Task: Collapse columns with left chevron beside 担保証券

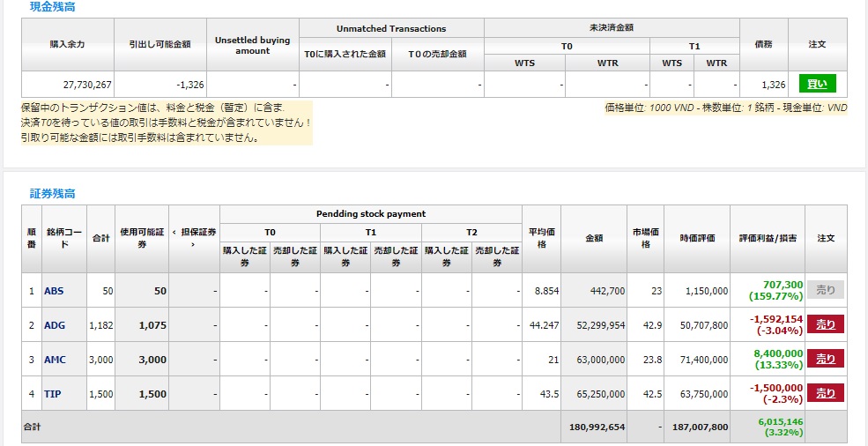Action: coord(174,232)
